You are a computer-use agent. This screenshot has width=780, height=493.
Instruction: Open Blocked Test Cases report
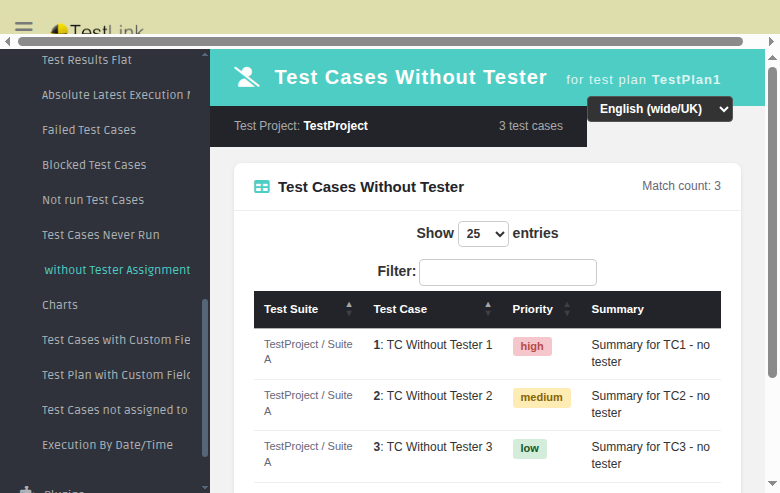[x=94, y=165]
